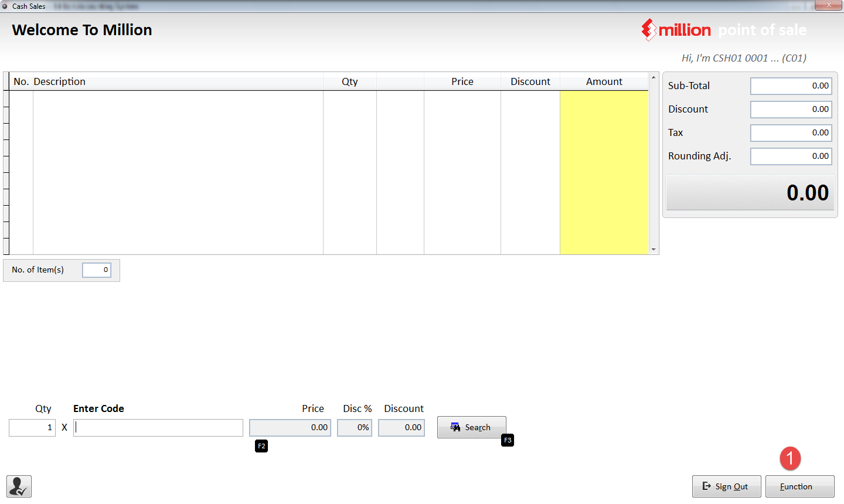Viewport: 844px width, 504px height.
Task: Select the No. of Item(s) counter
Action: [96, 270]
